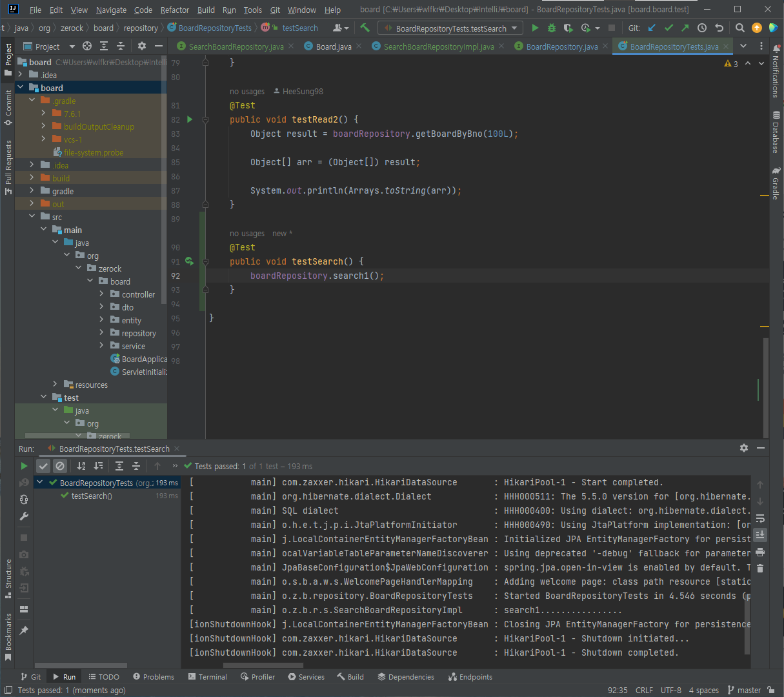This screenshot has width=784, height=697.
Task: Toggle the Commit tool window stripe button
Action: 8,108
